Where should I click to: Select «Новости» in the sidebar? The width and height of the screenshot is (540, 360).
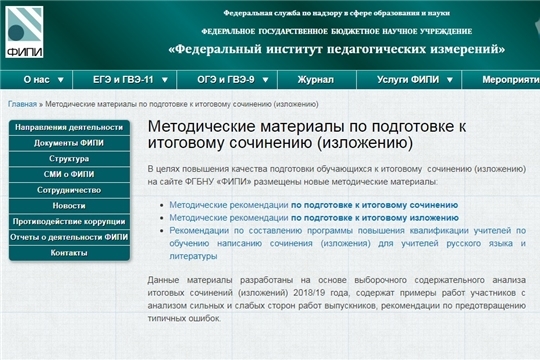point(69,206)
